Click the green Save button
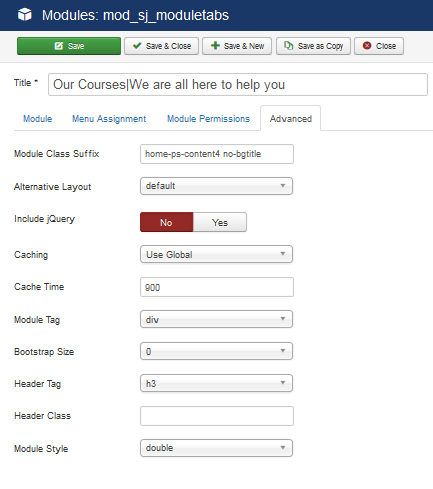Image resolution: width=433 pixels, height=489 pixels. point(69,46)
